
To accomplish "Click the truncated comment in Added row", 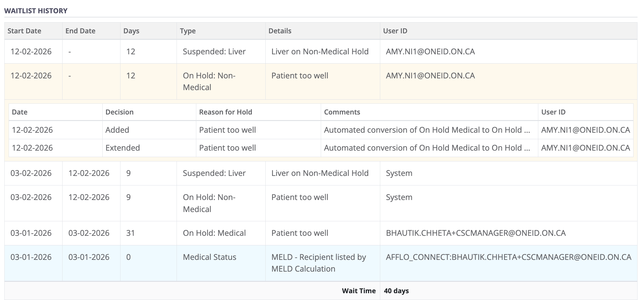I will point(427,130).
